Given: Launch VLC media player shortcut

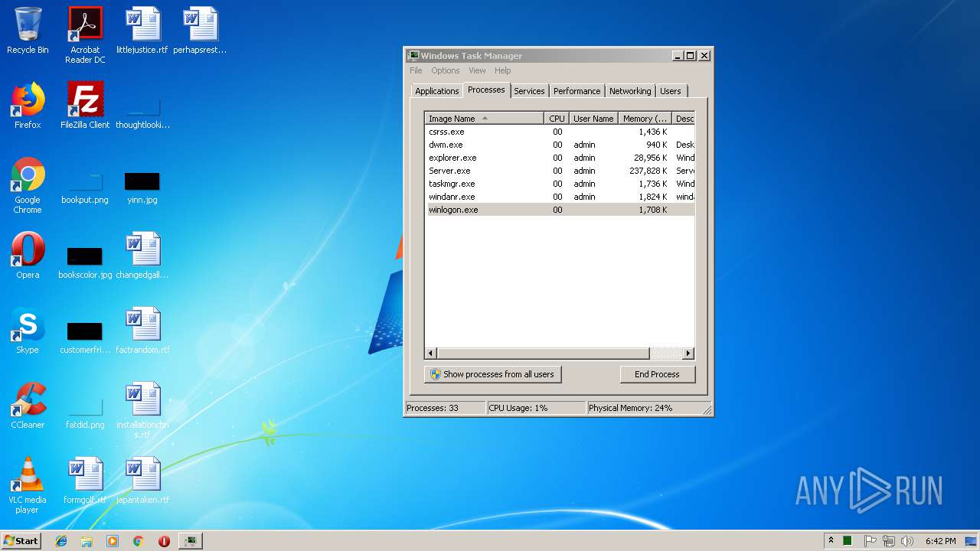Looking at the screenshot, I should [x=28, y=485].
